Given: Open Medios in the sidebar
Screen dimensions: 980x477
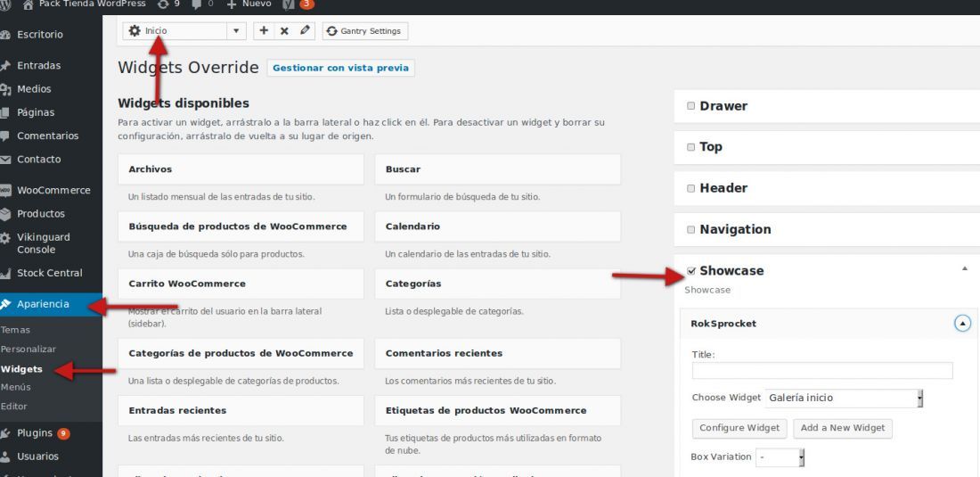Looking at the screenshot, I should [34, 89].
